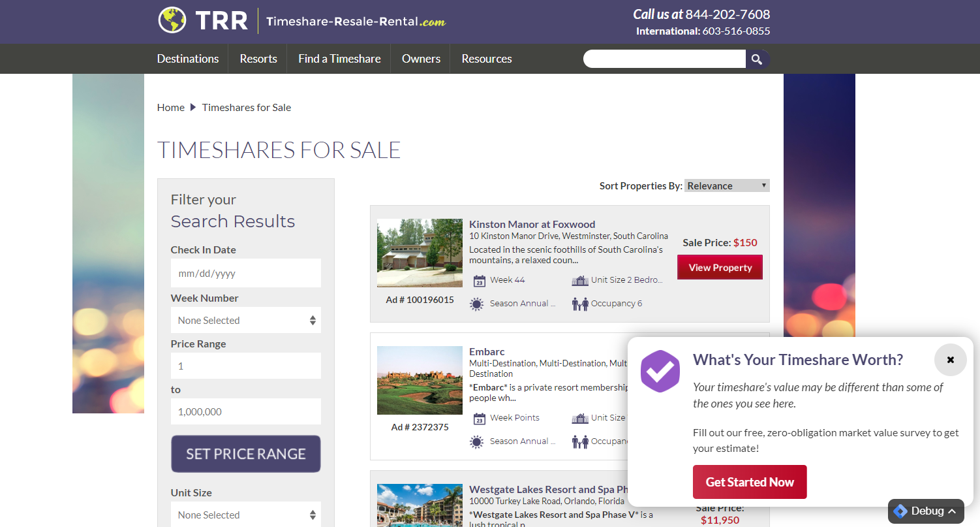Click the people icon beside Occupancy 6
The image size is (980, 527).
pos(580,304)
